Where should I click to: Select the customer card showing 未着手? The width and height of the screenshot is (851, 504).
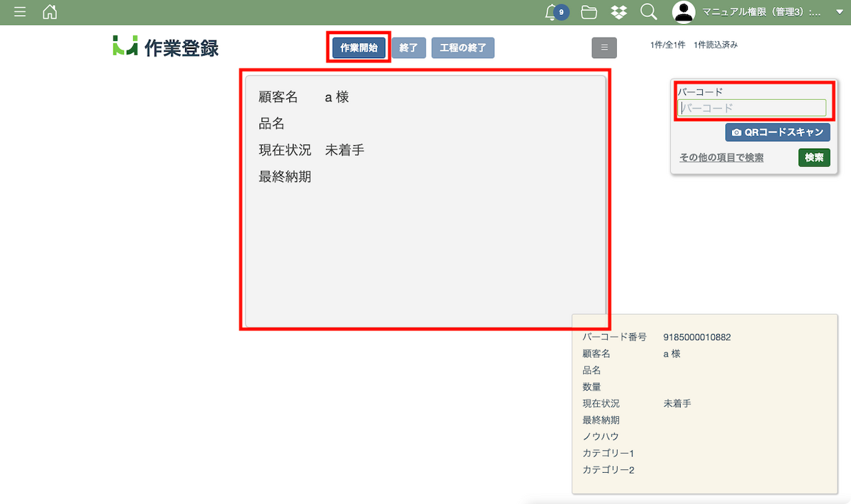tap(425, 201)
